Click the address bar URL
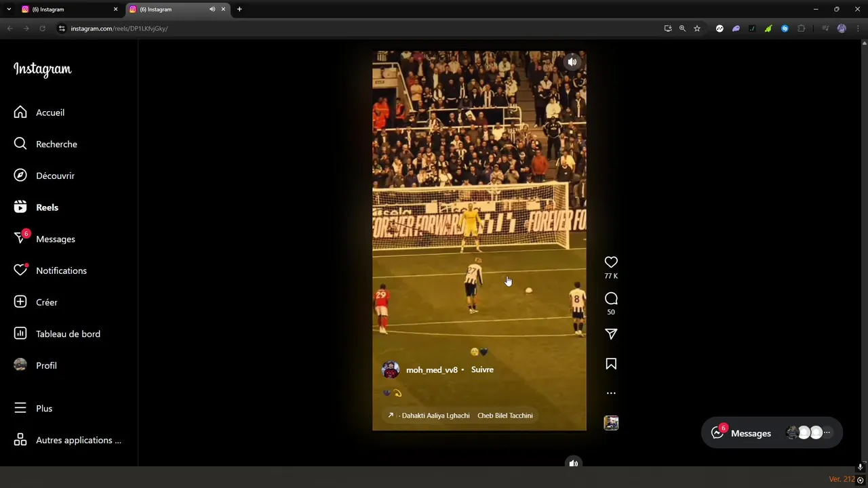Image resolution: width=868 pixels, height=488 pixels. tap(119, 28)
